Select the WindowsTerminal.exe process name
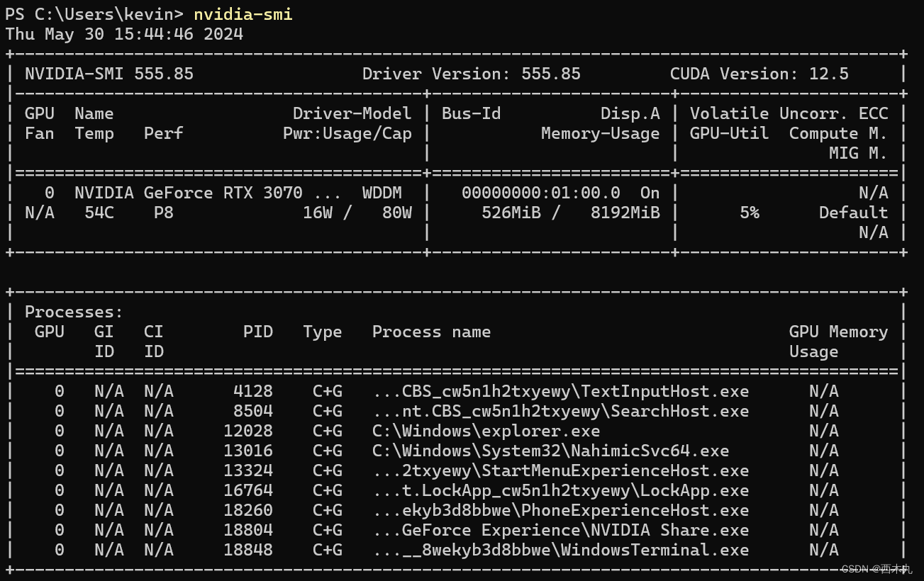Screen dimensions: 924x581 click(x=560, y=550)
